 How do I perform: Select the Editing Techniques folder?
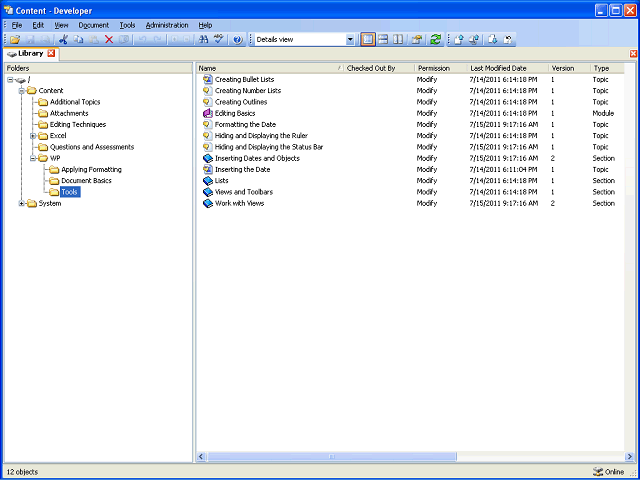(78, 124)
